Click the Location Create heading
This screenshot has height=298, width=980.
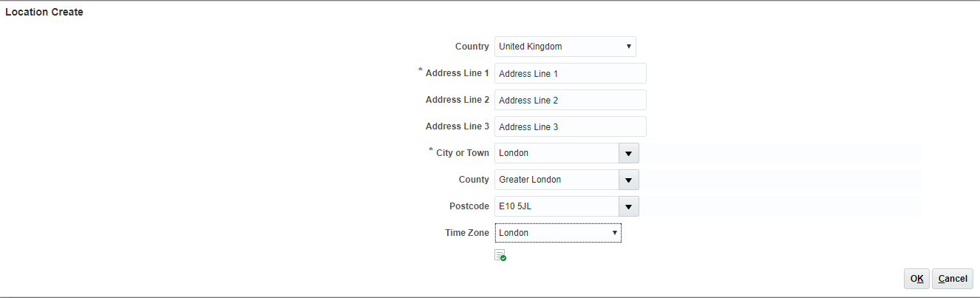[x=44, y=13]
